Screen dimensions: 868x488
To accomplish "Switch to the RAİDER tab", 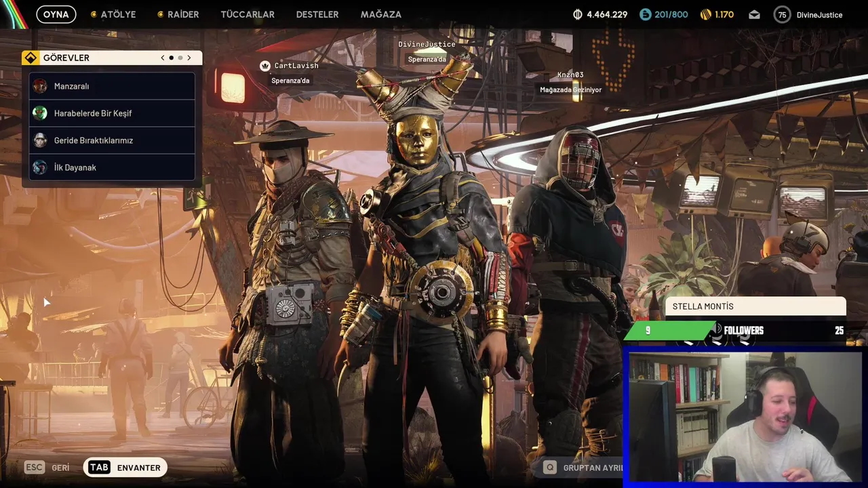I will (x=178, y=14).
